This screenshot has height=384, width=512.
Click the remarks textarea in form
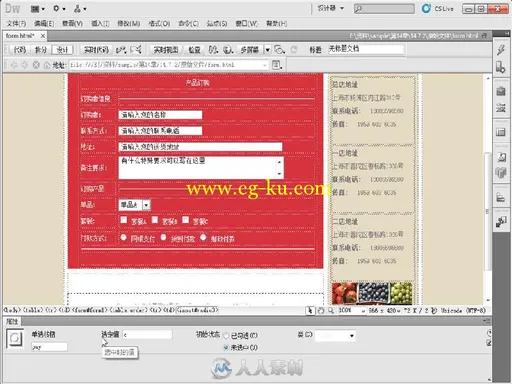pyautogui.click(x=201, y=168)
